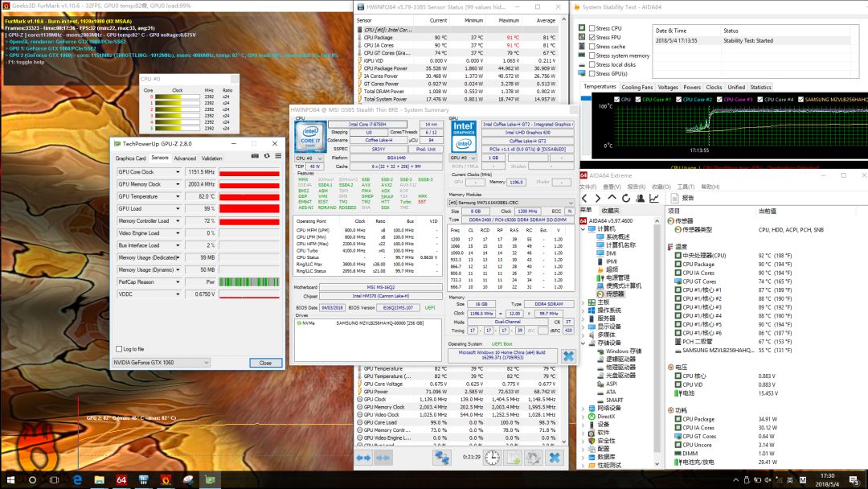Click the AIDA64 graph chart icon
Image resolution: width=868 pixels, height=489 pixels.
coord(654,198)
